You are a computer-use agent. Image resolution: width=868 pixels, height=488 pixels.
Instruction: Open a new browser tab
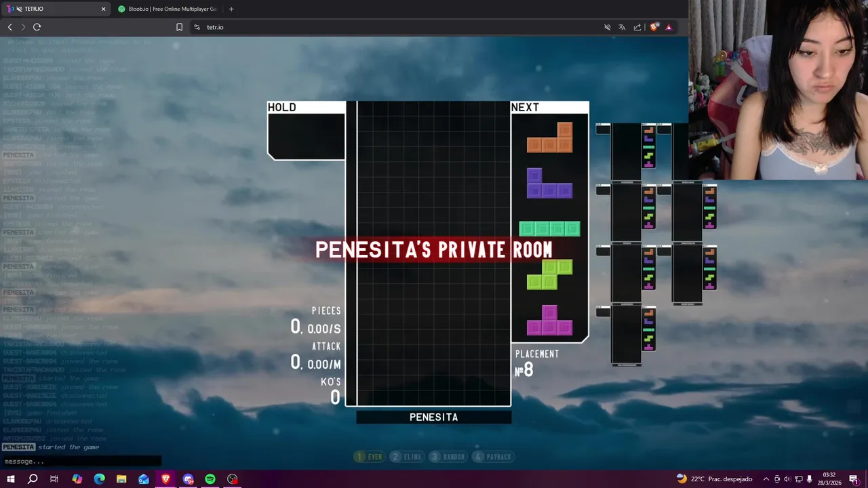231,9
